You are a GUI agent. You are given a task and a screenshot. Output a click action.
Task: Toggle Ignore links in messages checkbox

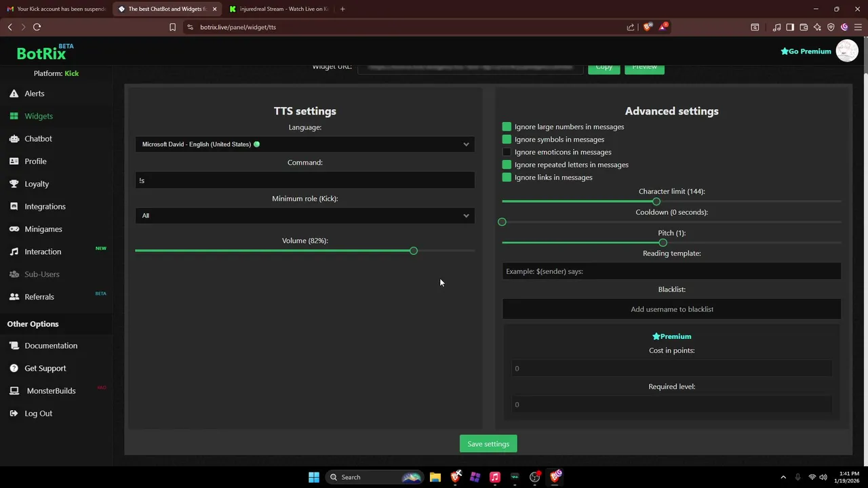[x=507, y=178]
